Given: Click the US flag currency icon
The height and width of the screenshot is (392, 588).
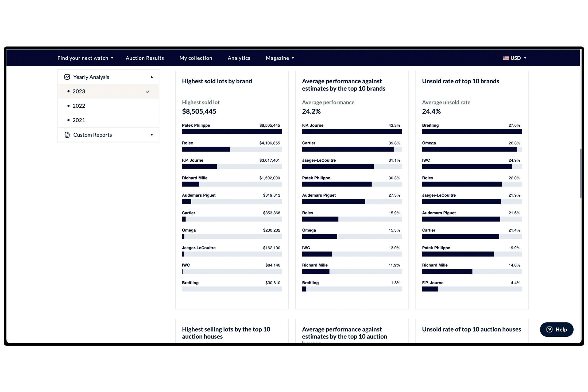Looking at the screenshot, I should click(x=506, y=58).
